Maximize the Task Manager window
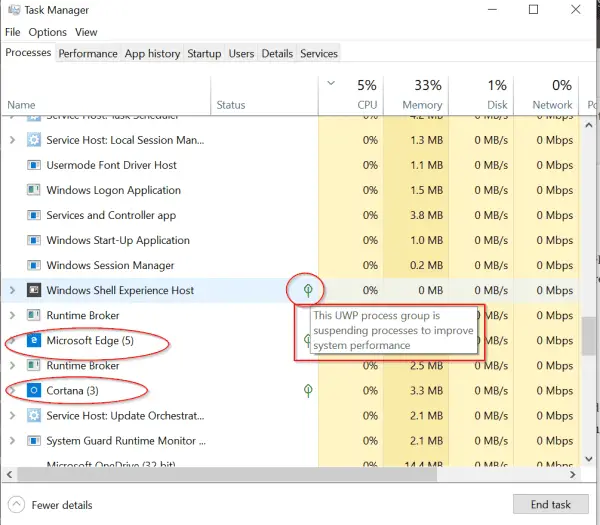The image size is (600, 525). coord(533,10)
